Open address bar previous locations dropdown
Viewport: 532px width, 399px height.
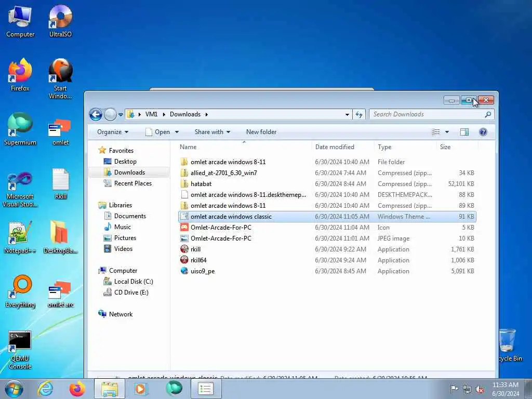coord(347,114)
